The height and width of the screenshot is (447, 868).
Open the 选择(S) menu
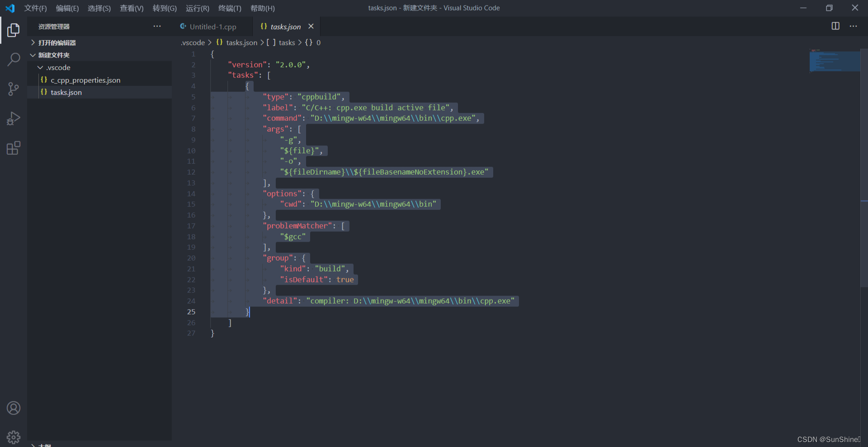99,8
